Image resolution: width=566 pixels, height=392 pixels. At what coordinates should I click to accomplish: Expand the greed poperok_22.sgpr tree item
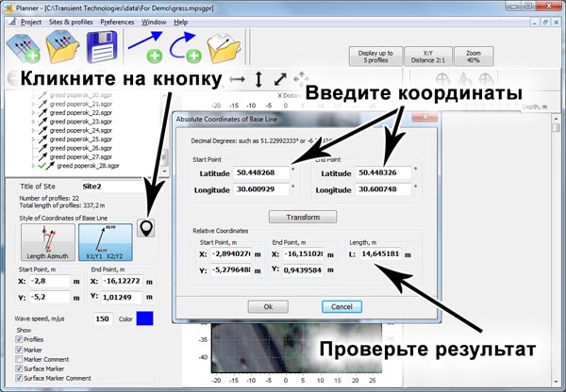pyautogui.click(x=34, y=112)
